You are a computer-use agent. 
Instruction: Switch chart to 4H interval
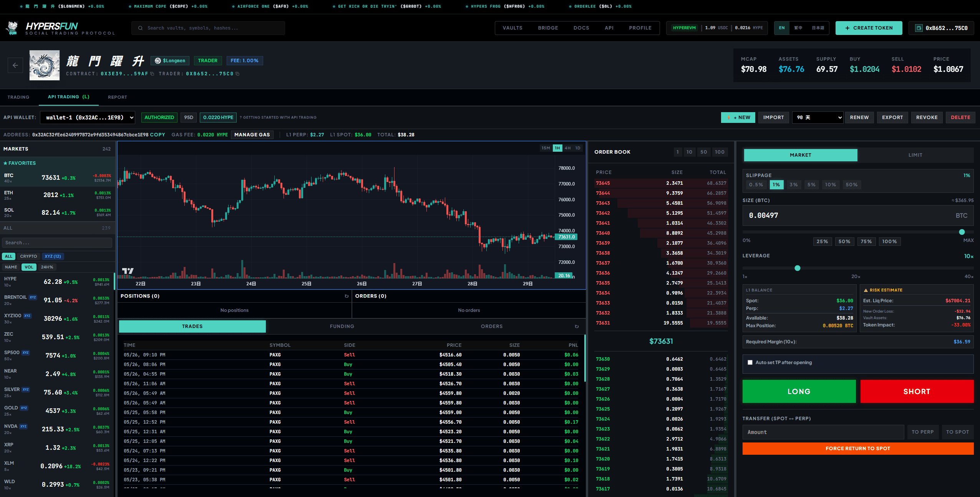[x=568, y=148]
